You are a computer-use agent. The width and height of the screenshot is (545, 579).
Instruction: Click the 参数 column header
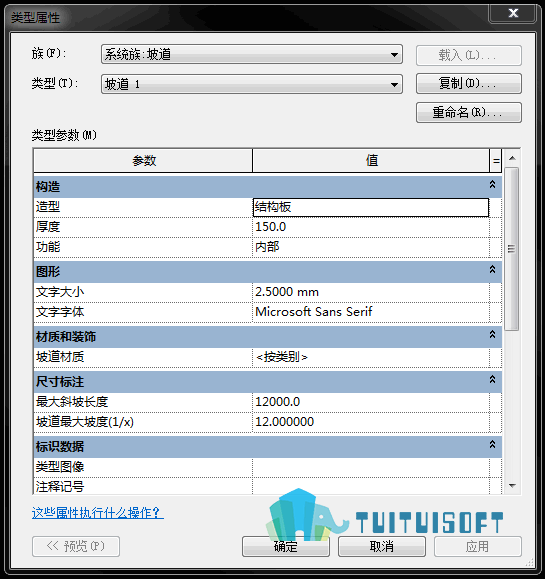click(143, 161)
